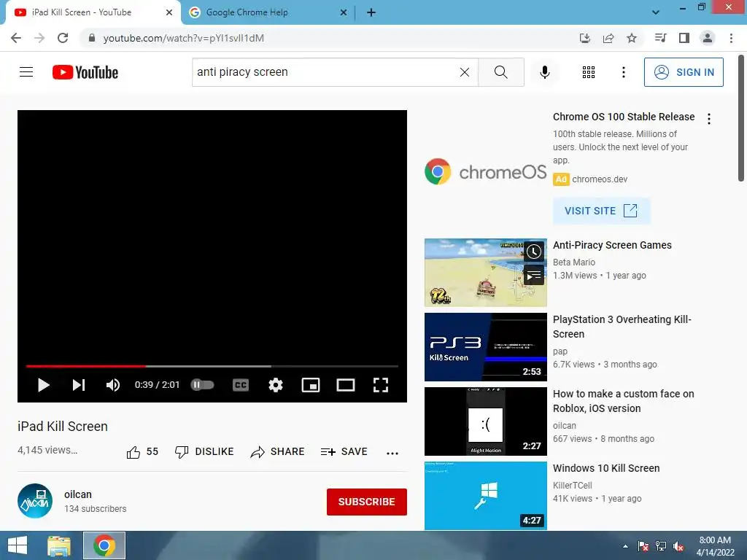Open Windows 10 Kill Screen title
Image resolution: width=747 pixels, height=560 pixels.
point(606,468)
